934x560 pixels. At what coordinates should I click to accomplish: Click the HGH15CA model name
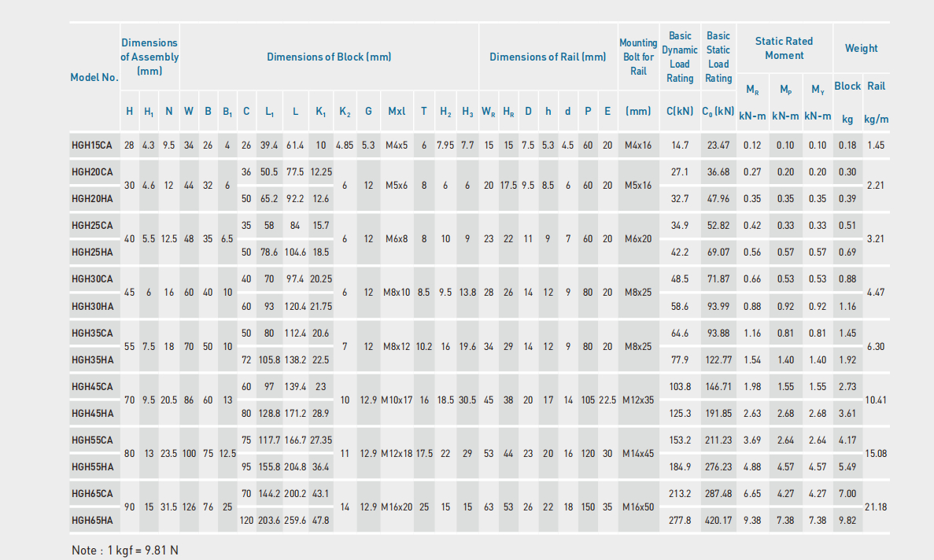pos(92,146)
